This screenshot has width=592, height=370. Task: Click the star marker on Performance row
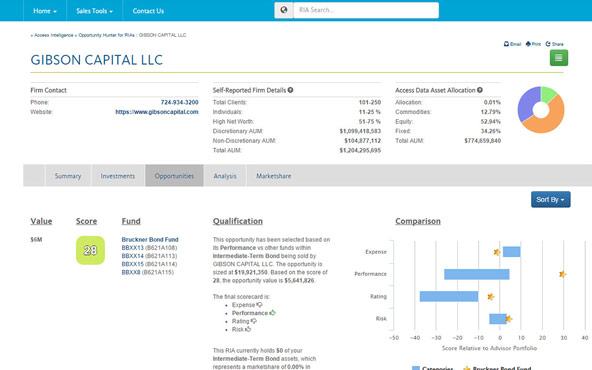click(x=562, y=274)
